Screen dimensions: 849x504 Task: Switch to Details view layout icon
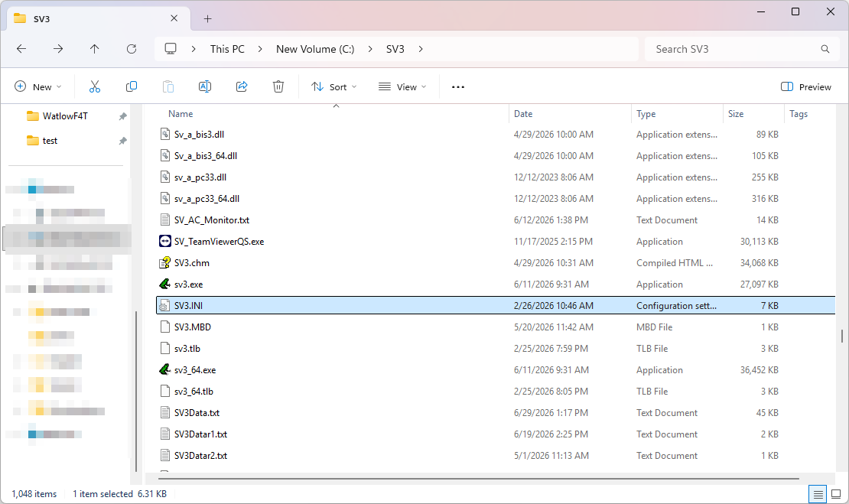[818, 494]
